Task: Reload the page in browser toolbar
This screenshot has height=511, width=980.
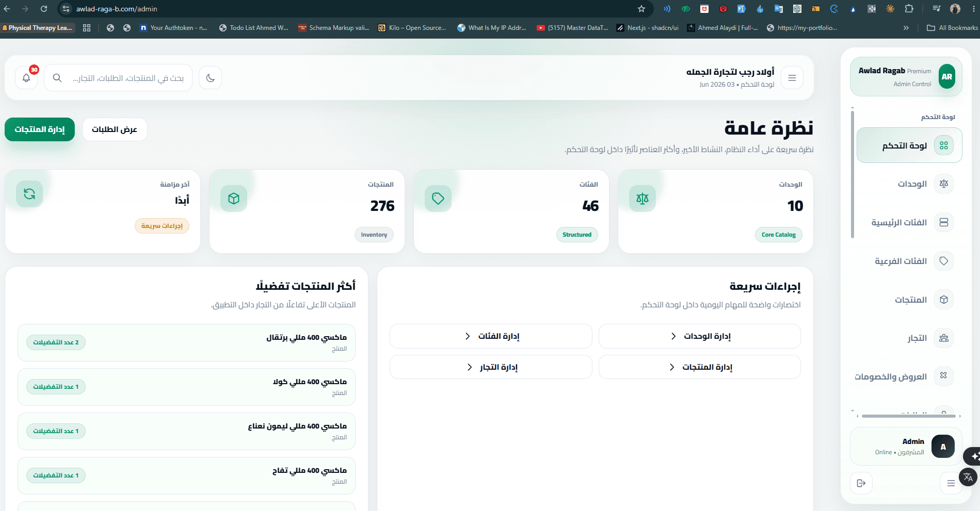Action: point(44,9)
